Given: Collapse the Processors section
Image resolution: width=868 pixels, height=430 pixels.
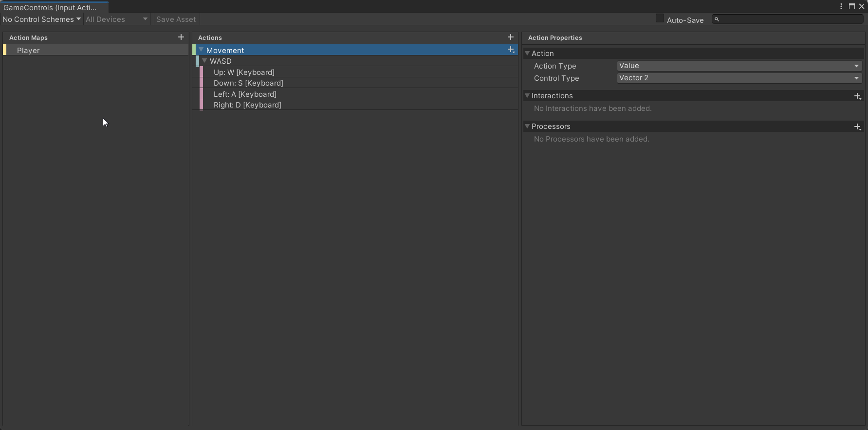Looking at the screenshot, I should 527,126.
